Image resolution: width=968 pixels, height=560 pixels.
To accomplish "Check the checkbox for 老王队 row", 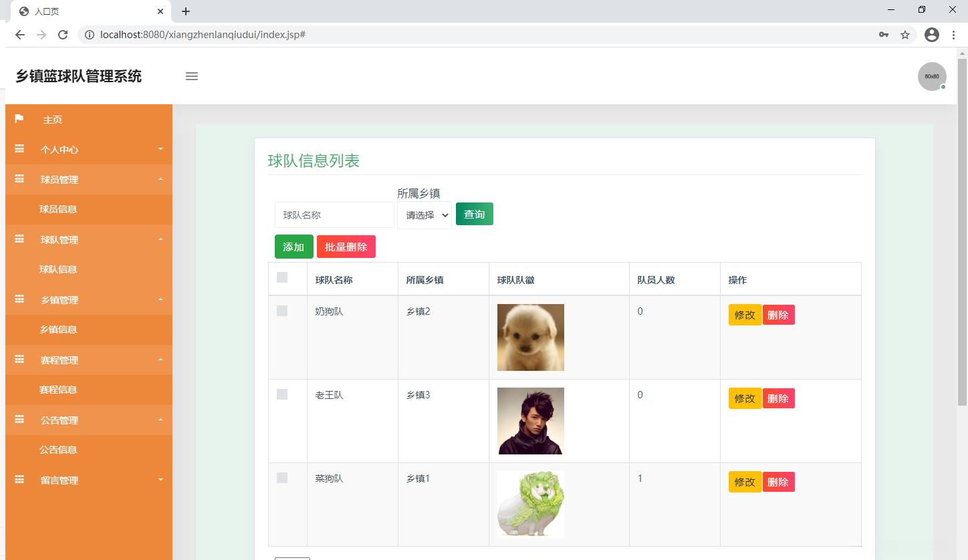I will coord(282,394).
